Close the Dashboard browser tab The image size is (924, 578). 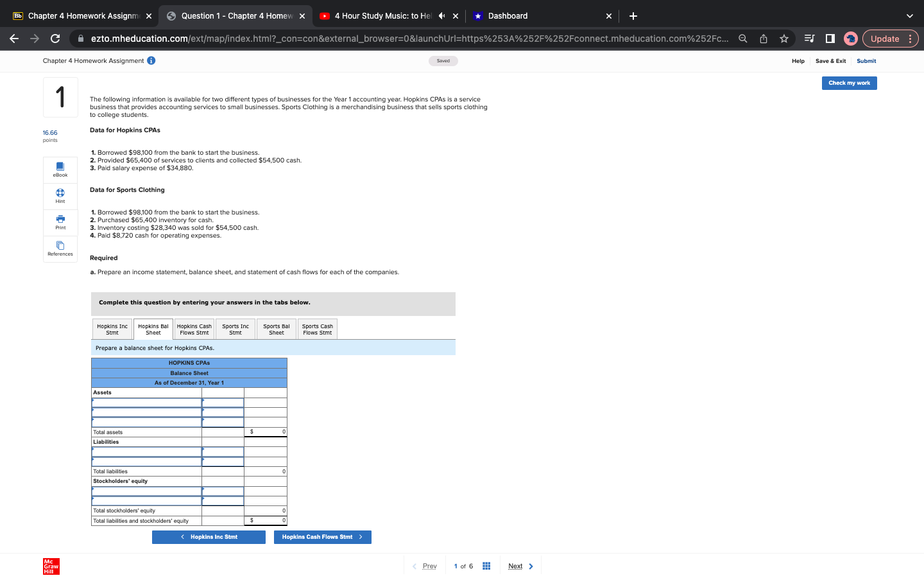click(x=609, y=16)
